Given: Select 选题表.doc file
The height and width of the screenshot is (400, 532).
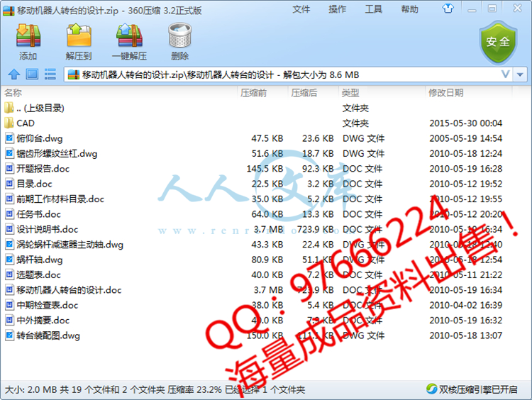Looking at the screenshot, I should (x=39, y=274).
